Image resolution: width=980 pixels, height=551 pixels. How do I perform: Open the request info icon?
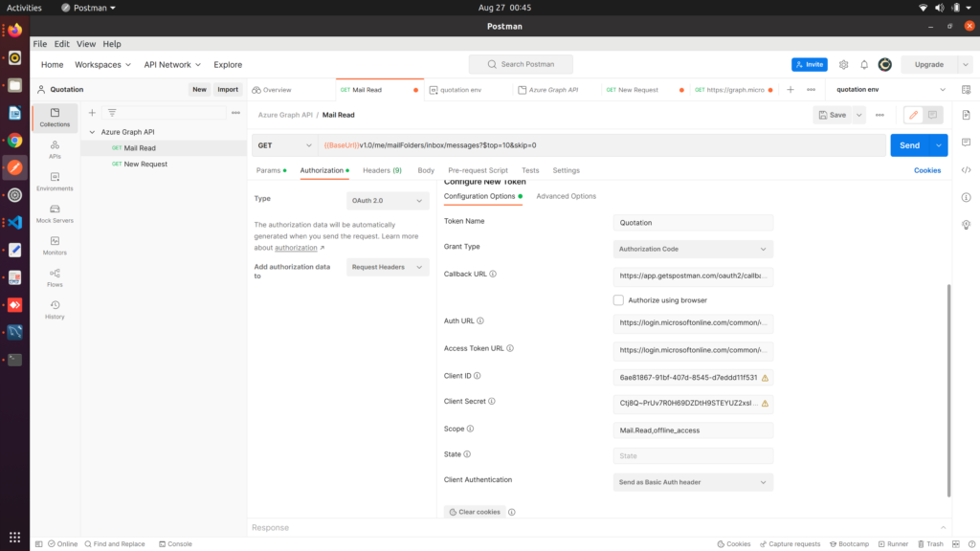coord(967,197)
